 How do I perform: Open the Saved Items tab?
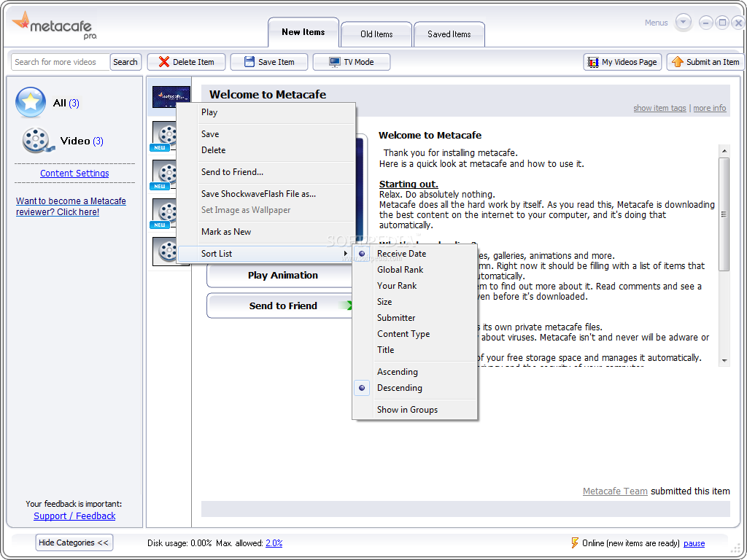pos(449,34)
